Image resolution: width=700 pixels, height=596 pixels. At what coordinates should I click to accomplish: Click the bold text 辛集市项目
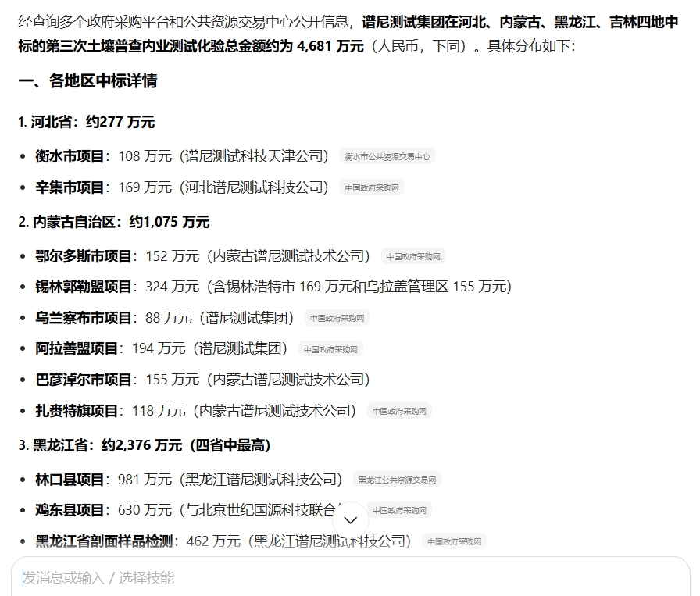point(70,187)
